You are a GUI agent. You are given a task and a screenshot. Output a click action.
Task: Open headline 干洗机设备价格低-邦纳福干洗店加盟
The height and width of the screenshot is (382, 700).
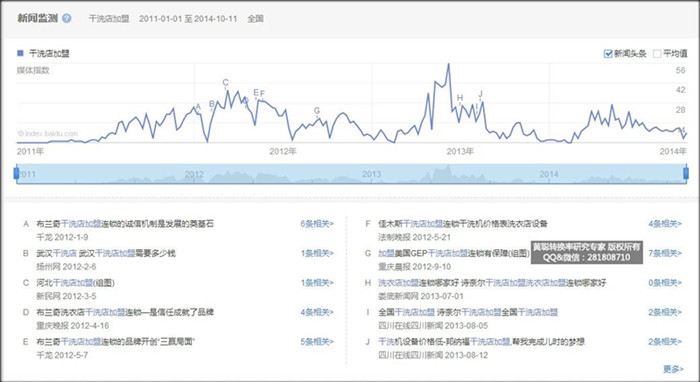click(481, 341)
